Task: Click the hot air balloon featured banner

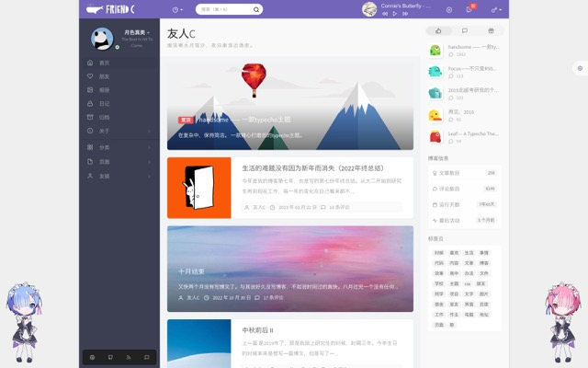Action: 290,104
